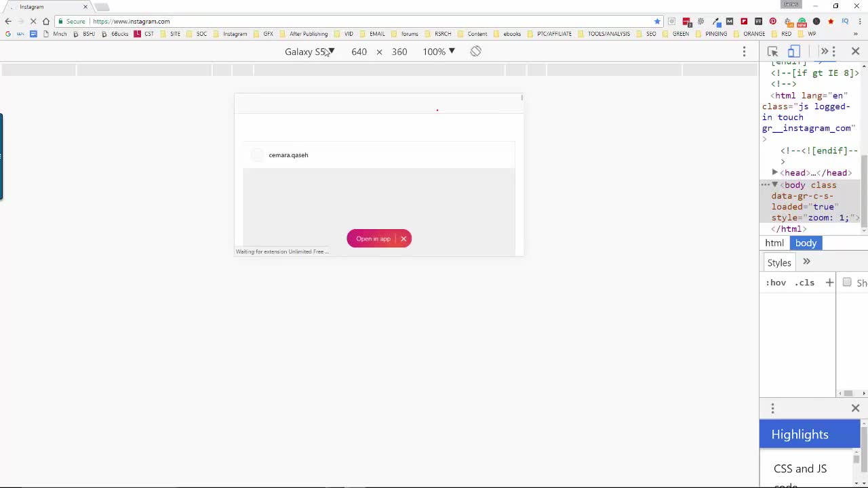Click the Pinterest extension icon

click(x=772, y=22)
